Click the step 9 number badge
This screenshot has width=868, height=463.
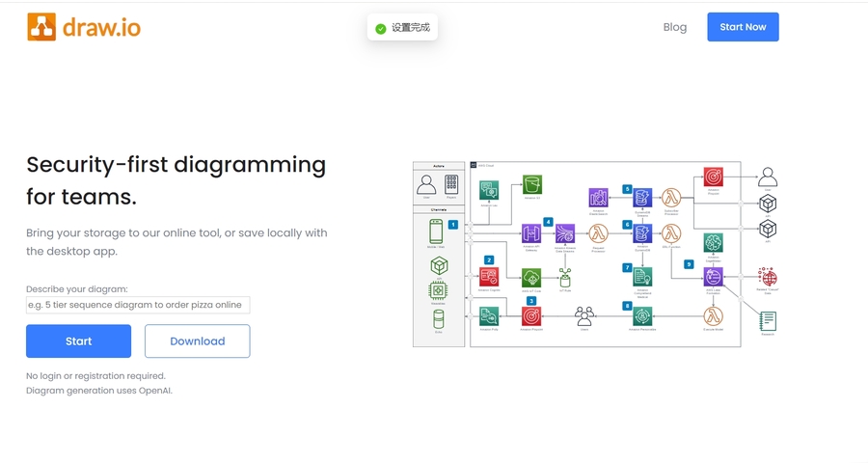(689, 263)
